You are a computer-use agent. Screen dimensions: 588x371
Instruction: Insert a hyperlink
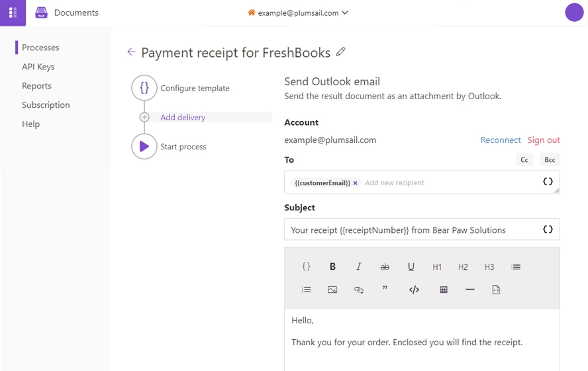click(x=358, y=290)
